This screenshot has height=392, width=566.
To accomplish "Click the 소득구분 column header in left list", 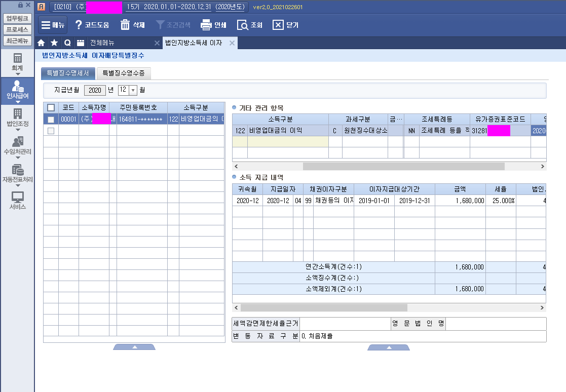I will 196,107.
